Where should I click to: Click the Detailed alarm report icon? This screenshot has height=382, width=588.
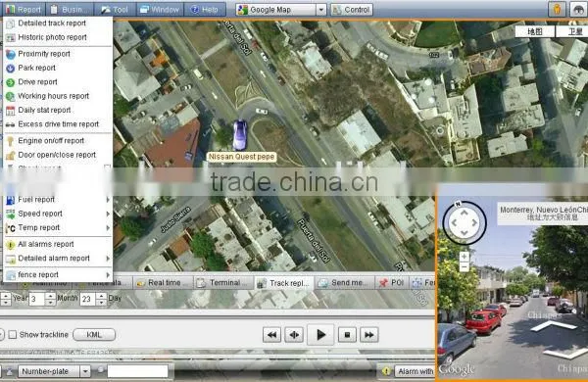pyautogui.click(x=11, y=259)
